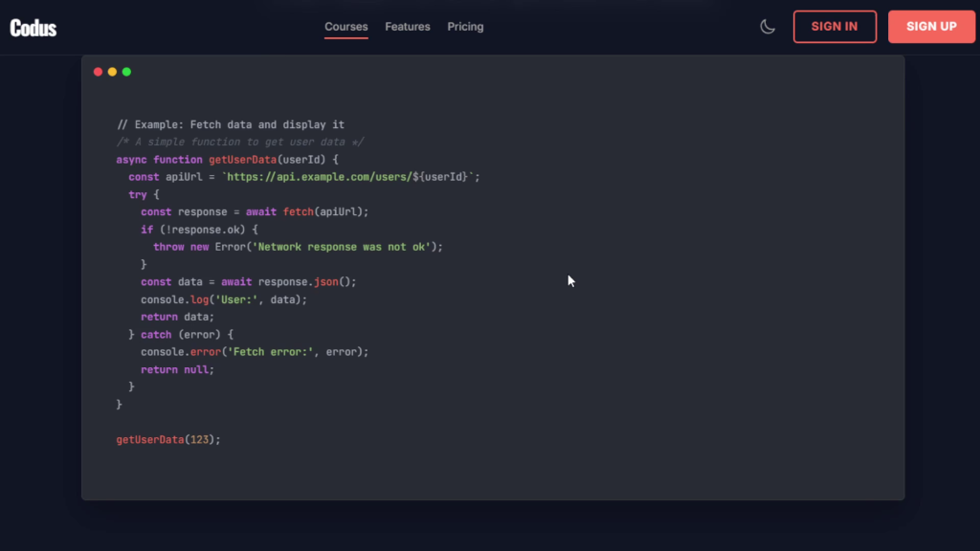The image size is (980, 551).
Task: Click the comment "/* A simple function to get user data */"
Action: click(x=240, y=143)
